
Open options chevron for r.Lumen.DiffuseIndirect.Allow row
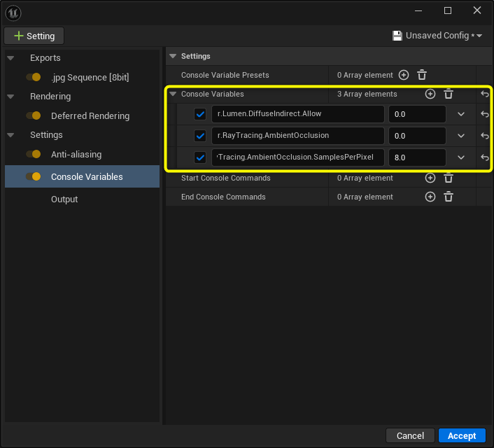coord(461,114)
